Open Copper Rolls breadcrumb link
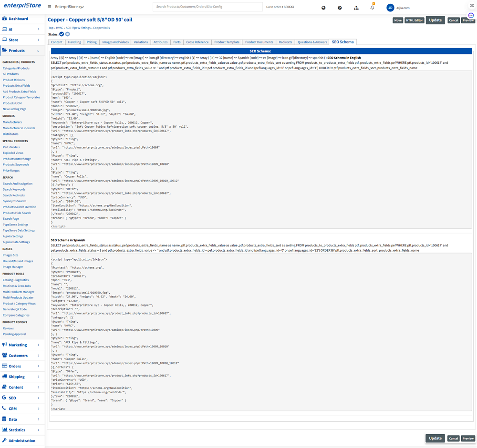The height and width of the screenshot is (448, 477). [101, 28]
